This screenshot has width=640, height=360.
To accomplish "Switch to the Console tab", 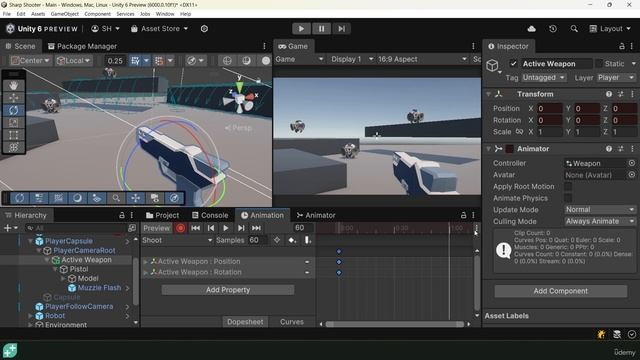I will click(210, 215).
